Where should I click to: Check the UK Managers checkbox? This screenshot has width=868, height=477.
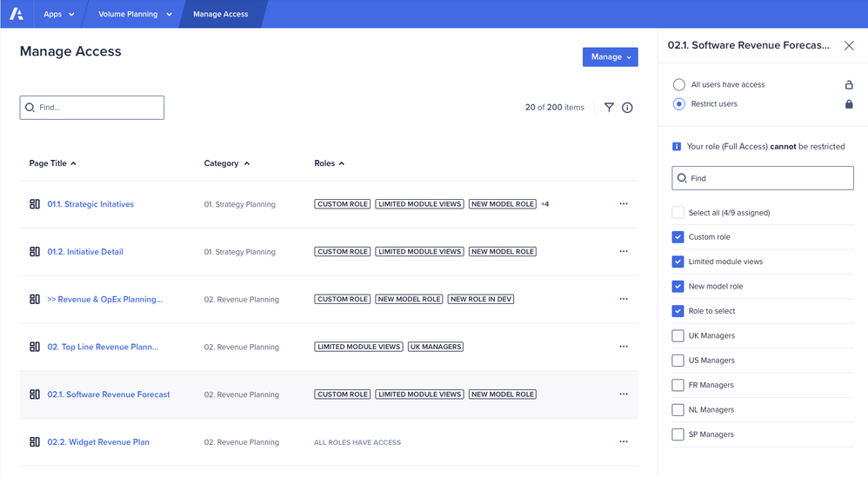tap(678, 335)
